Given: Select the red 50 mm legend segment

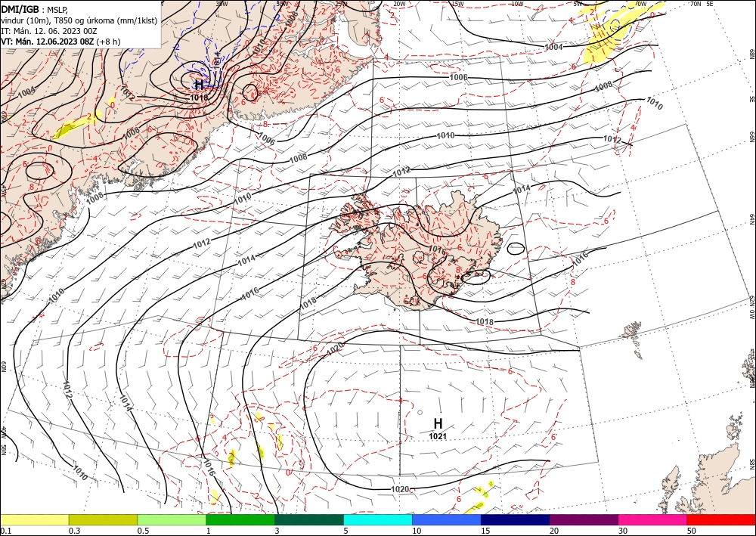Looking at the screenshot, I should tap(721, 519).
